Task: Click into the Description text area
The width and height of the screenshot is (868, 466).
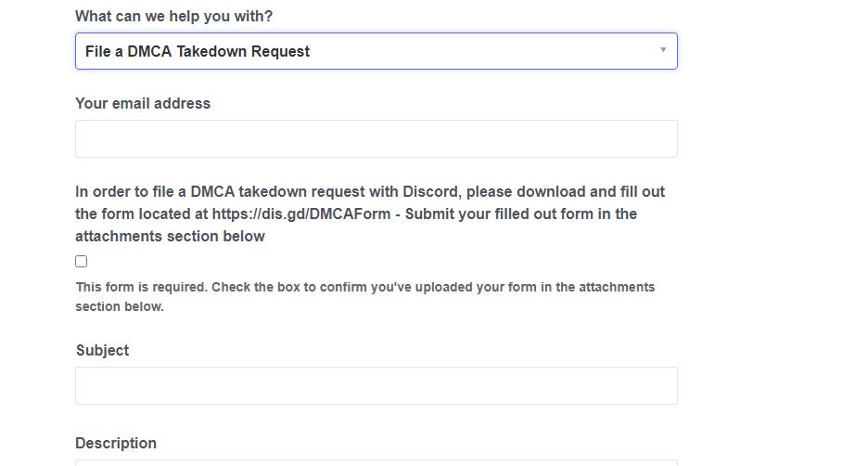Action: pyautogui.click(x=376, y=461)
